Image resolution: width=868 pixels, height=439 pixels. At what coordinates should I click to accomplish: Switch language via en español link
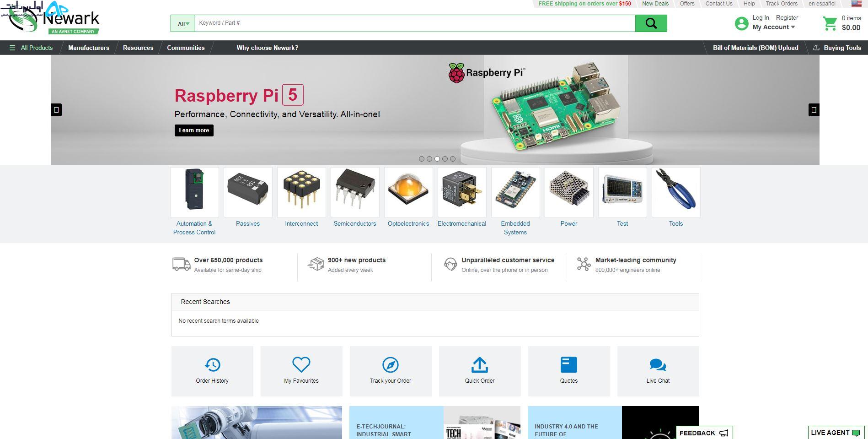[x=822, y=4]
